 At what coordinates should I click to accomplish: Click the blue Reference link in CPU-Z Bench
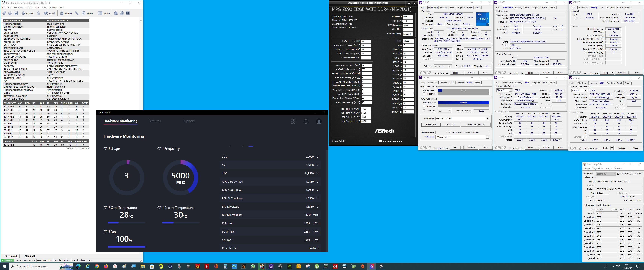[x=429, y=137]
